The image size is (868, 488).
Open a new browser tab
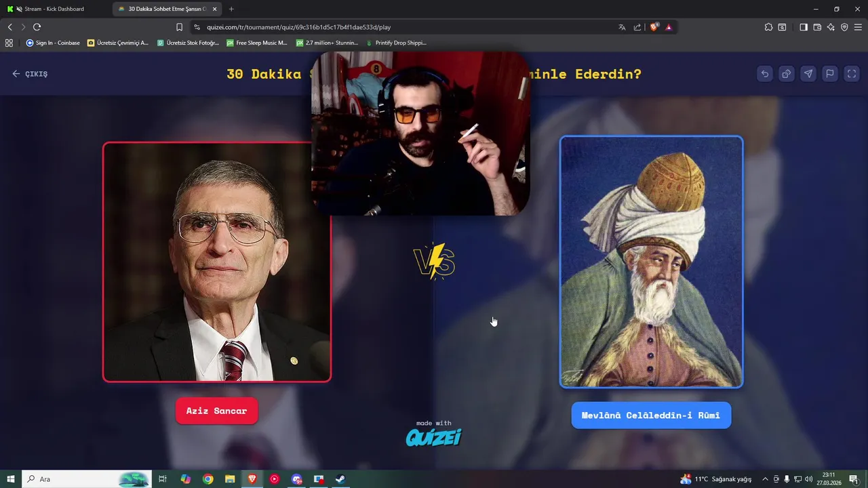point(231,9)
